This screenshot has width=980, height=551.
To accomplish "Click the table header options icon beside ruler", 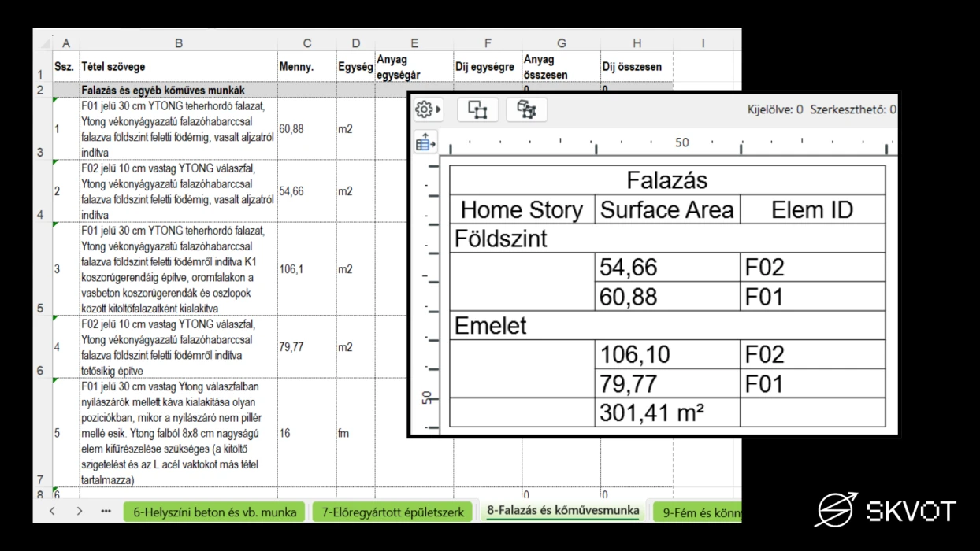I will coord(425,142).
